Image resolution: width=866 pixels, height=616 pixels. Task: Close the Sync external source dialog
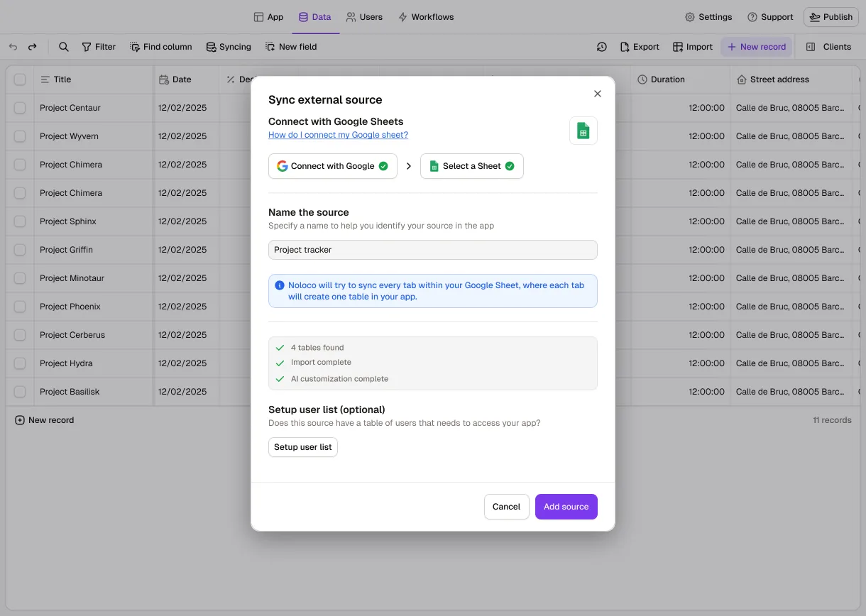pos(598,94)
